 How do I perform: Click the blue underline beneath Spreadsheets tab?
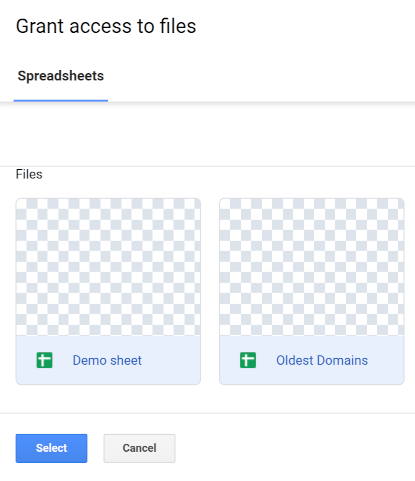click(x=61, y=100)
